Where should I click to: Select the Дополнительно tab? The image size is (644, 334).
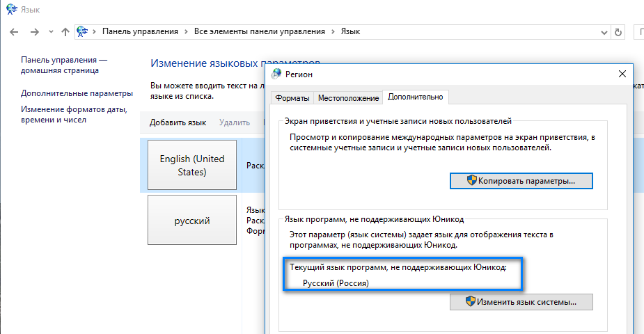tap(415, 97)
